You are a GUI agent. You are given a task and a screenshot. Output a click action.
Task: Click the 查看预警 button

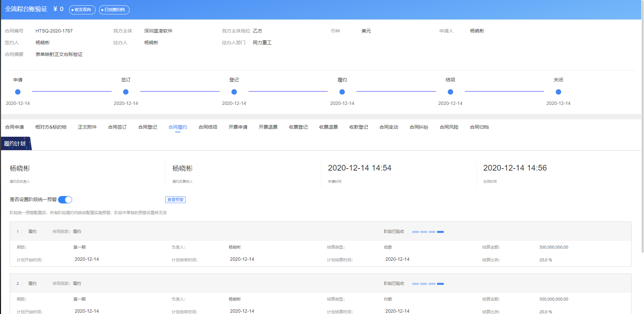[175, 200]
